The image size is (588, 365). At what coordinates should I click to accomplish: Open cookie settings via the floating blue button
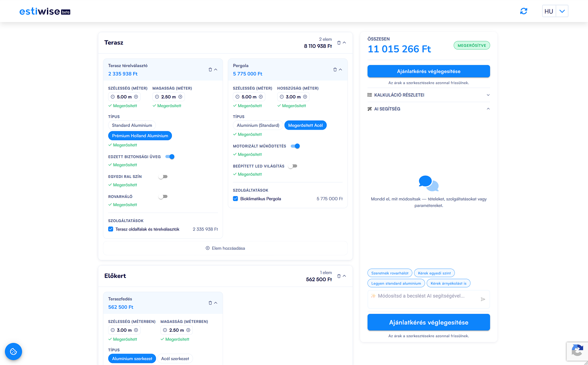[x=13, y=352]
